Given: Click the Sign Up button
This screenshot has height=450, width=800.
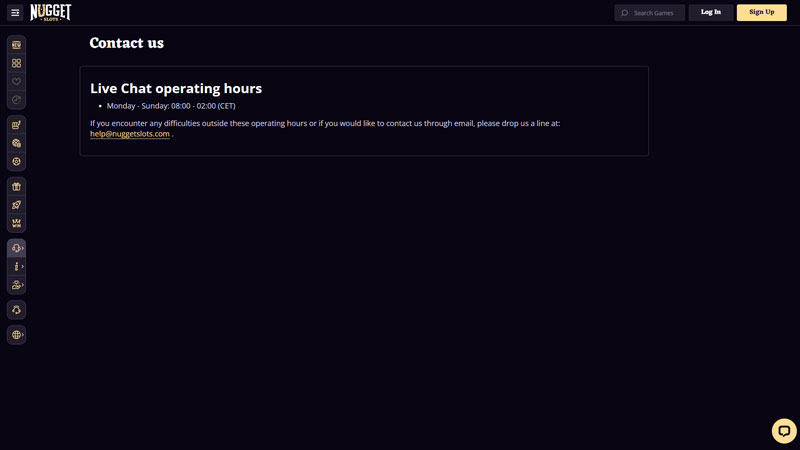Looking at the screenshot, I should click(x=761, y=13).
